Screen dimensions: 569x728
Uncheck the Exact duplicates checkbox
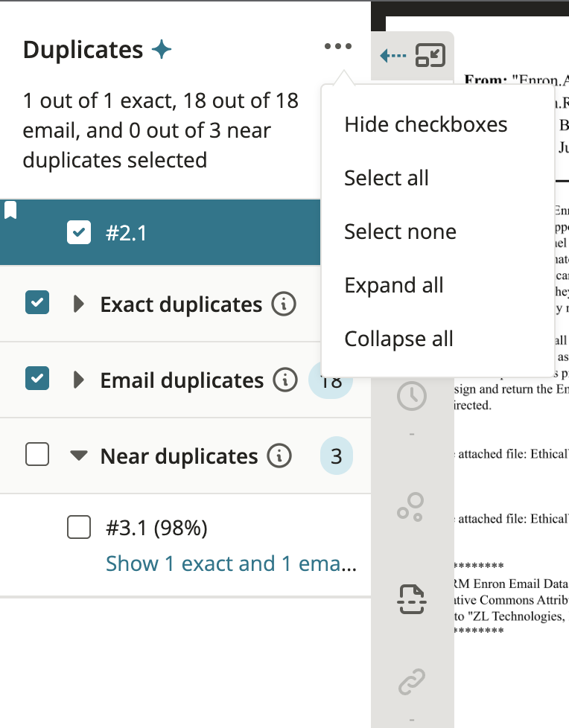pyautogui.click(x=37, y=304)
